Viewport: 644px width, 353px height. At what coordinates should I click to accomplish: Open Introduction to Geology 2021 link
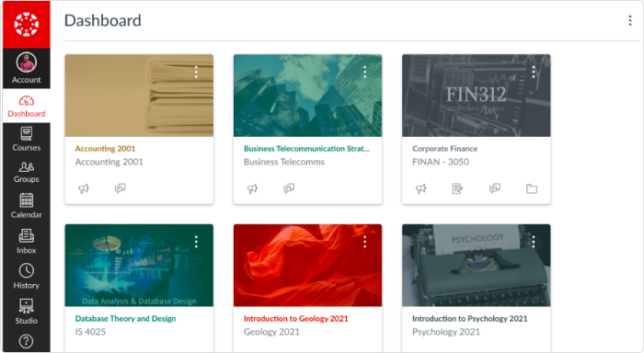coord(295,318)
